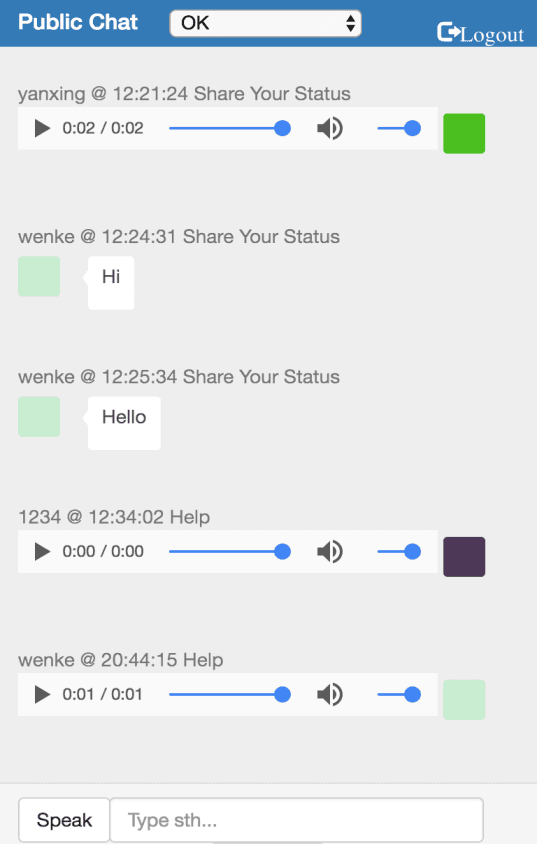Mute the 1234 Help audio message
Image resolution: width=537 pixels, height=844 pixels.
coord(329,552)
